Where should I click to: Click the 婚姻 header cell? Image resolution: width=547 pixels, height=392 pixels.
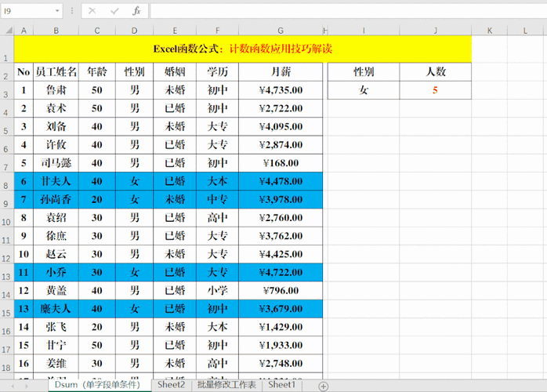[x=175, y=72]
